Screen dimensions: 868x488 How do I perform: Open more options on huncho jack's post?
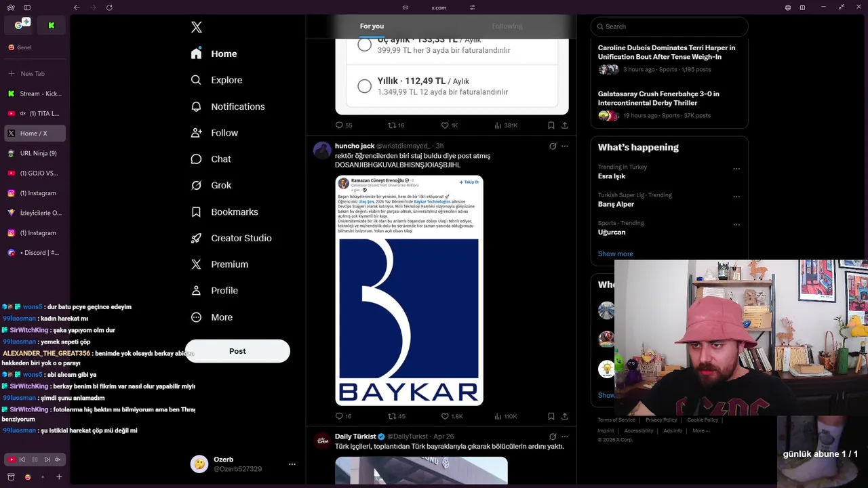[x=565, y=146]
